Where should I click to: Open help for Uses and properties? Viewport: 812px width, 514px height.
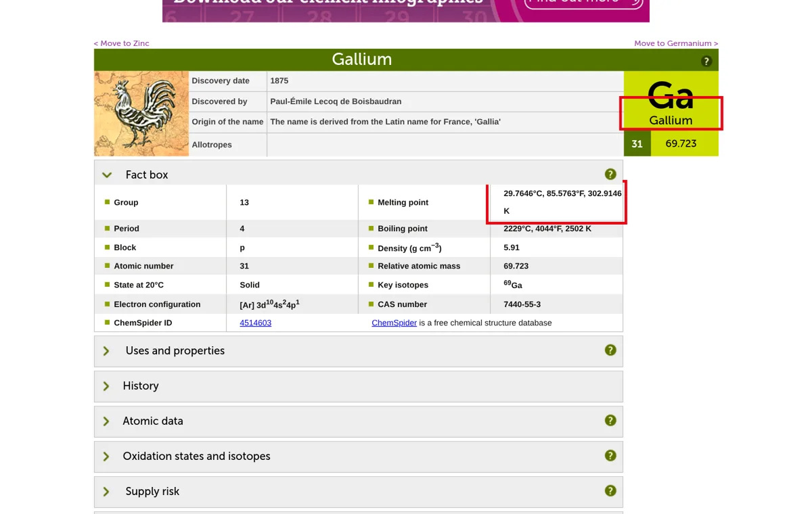pyautogui.click(x=610, y=350)
